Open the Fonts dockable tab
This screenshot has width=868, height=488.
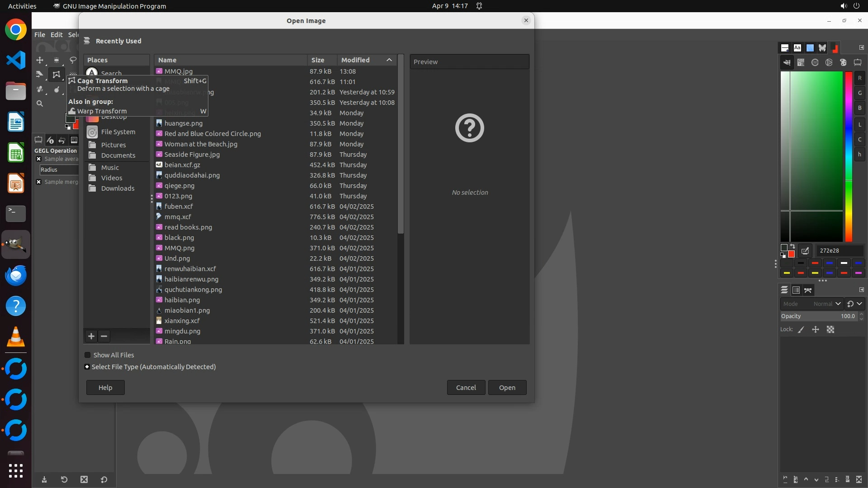point(797,48)
